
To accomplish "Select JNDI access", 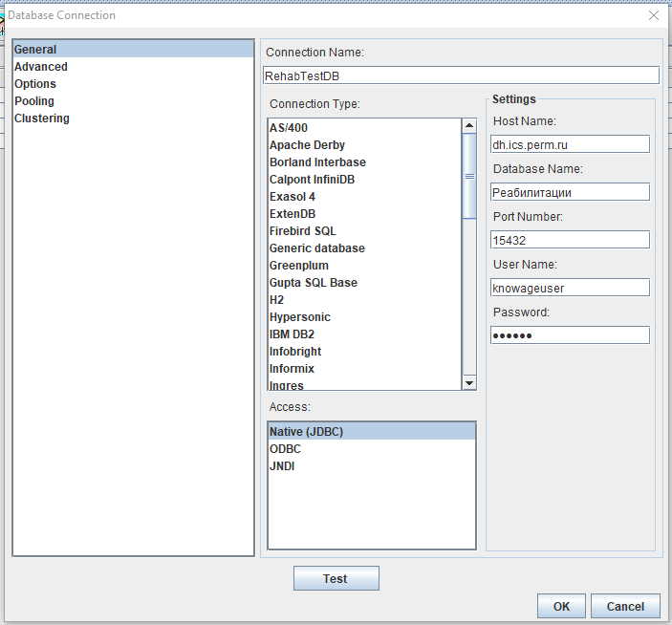I will click(x=372, y=465).
